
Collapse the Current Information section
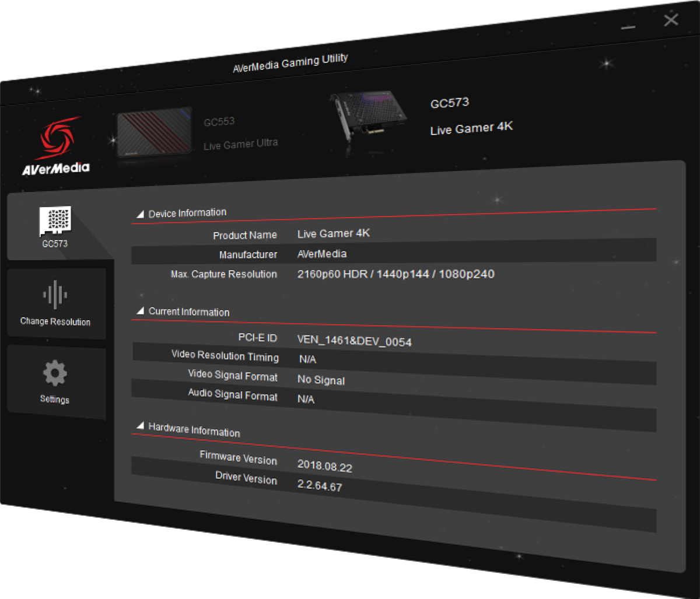pos(140,310)
